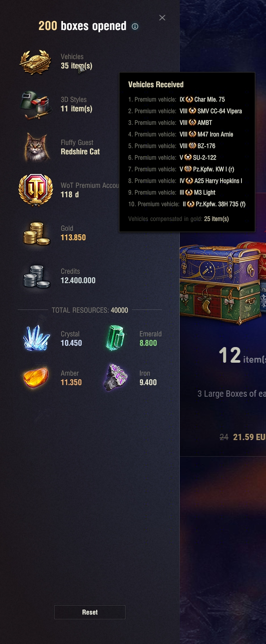
Task: Click the golden tank Vehicles icon
Action: pyautogui.click(x=36, y=62)
